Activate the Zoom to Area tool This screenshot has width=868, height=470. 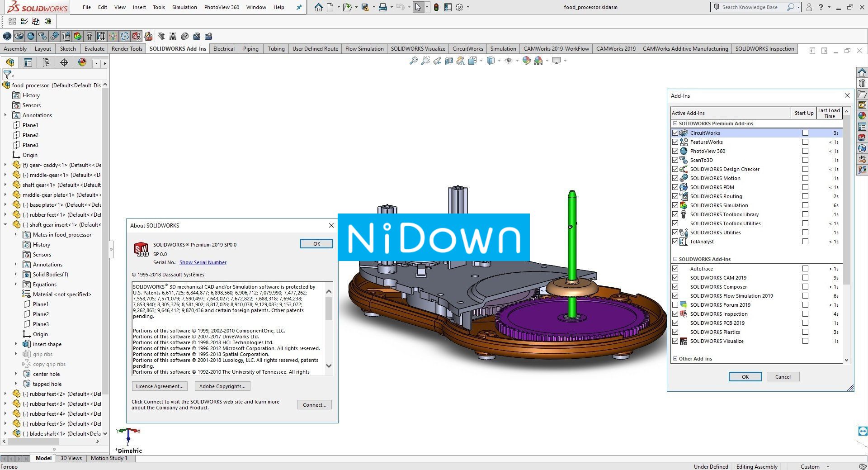tap(425, 61)
